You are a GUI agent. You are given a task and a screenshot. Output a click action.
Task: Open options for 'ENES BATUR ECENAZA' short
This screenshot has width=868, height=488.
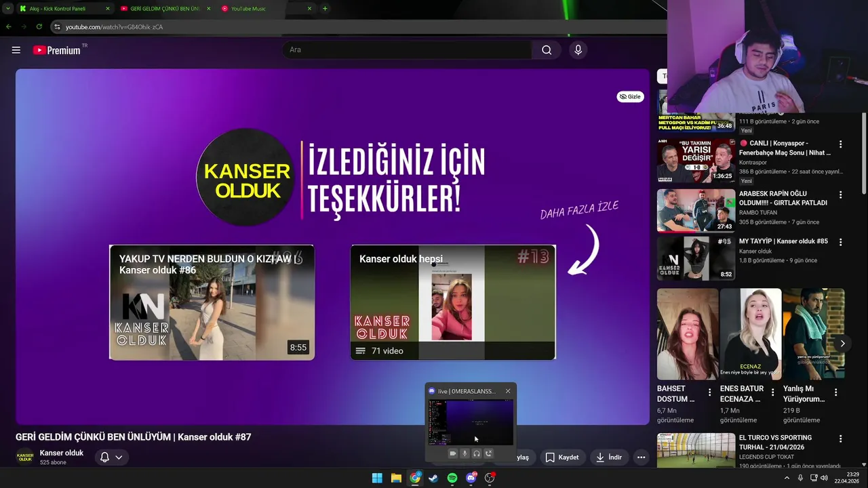772,392
